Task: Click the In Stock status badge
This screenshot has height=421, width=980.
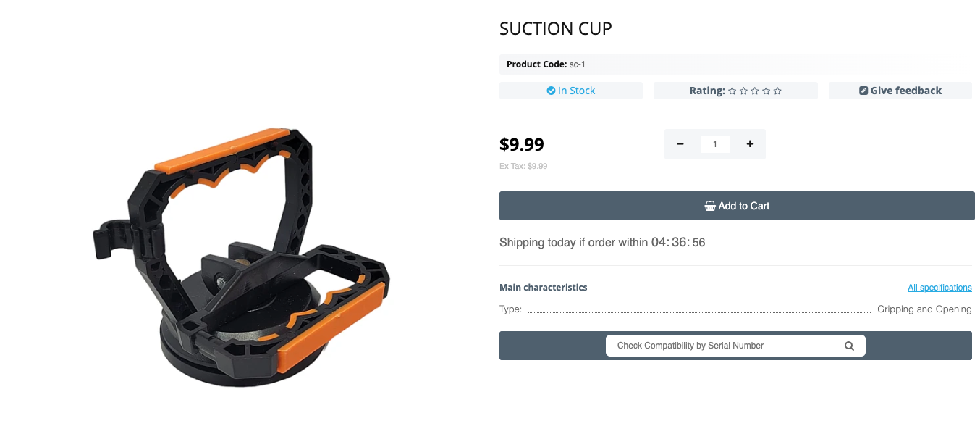Action: 571,91
